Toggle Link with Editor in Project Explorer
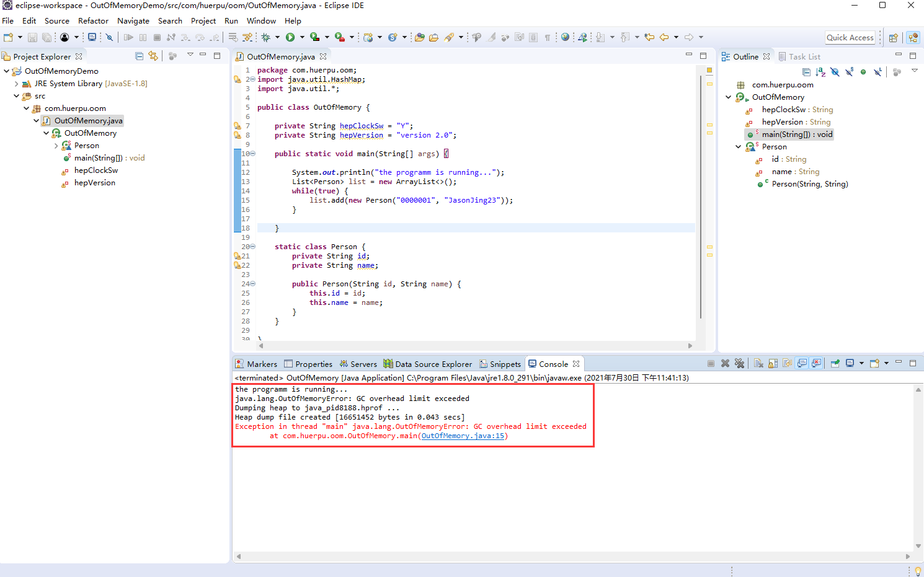This screenshot has height=577, width=924. click(x=153, y=56)
